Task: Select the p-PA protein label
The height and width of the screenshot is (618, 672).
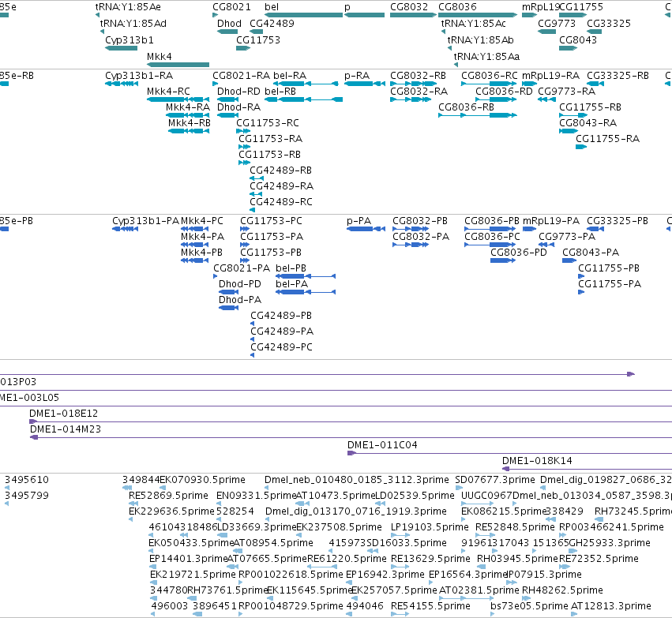Action: click(359, 221)
